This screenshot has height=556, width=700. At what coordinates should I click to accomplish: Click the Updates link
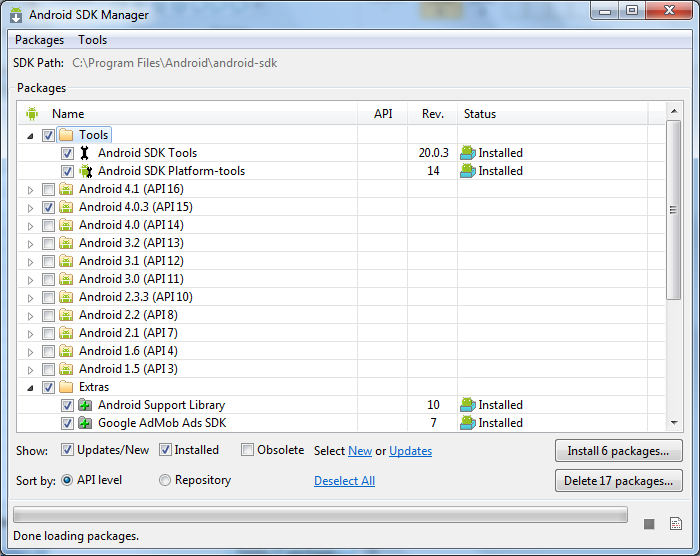click(x=410, y=451)
